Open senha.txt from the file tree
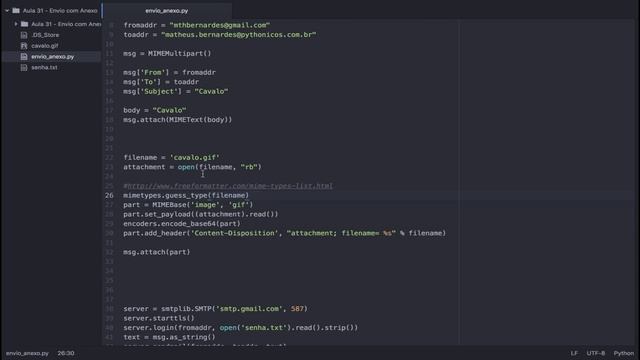Screen dimensions: 640x360 point(44,67)
